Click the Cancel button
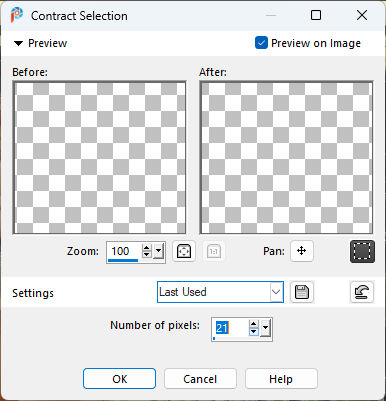386x401 pixels. (x=200, y=379)
